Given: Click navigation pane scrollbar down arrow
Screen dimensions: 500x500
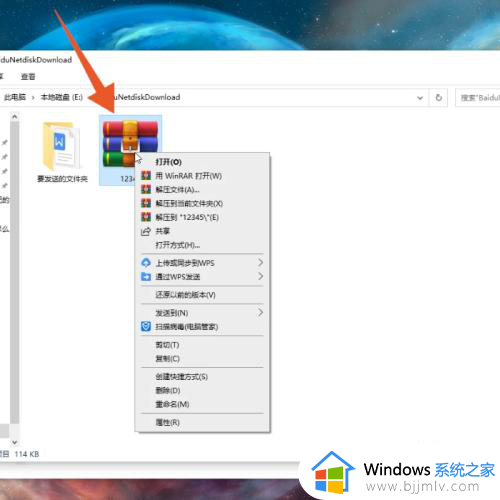Looking at the screenshot, I should pyautogui.click(x=14, y=442).
